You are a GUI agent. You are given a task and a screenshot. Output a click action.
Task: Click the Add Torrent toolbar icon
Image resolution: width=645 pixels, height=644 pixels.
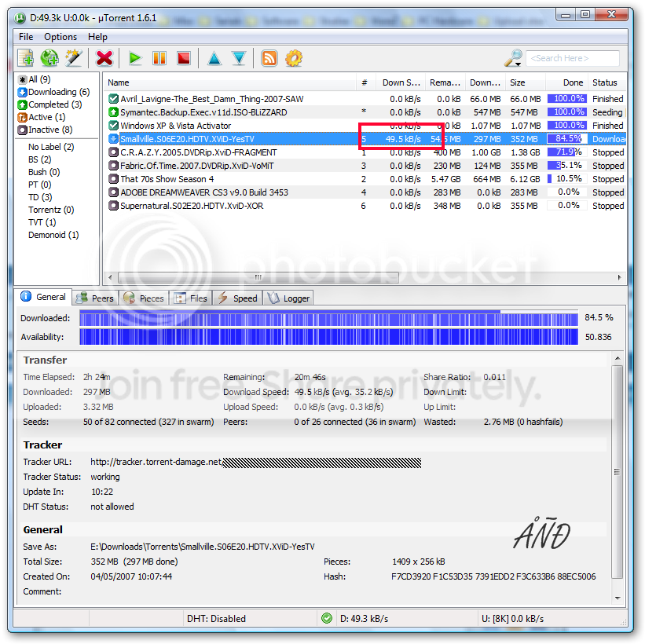tap(25, 58)
